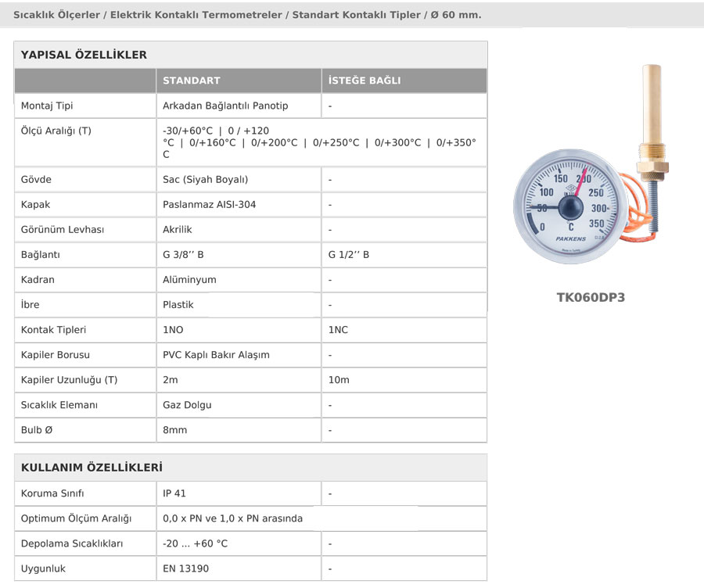Click the 8mm bulb diameter value

click(x=174, y=430)
